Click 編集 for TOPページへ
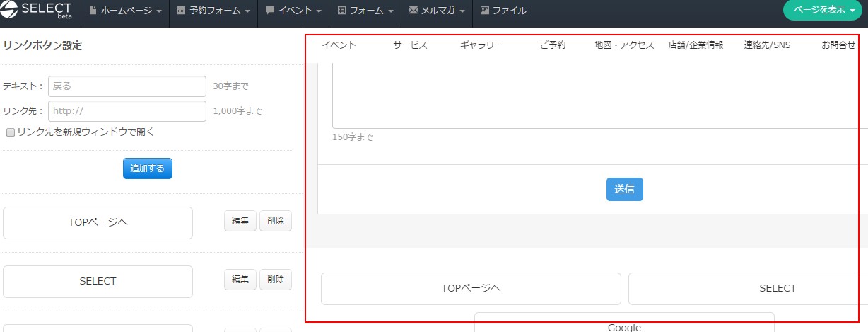This screenshot has height=332, width=868. pos(240,221)
